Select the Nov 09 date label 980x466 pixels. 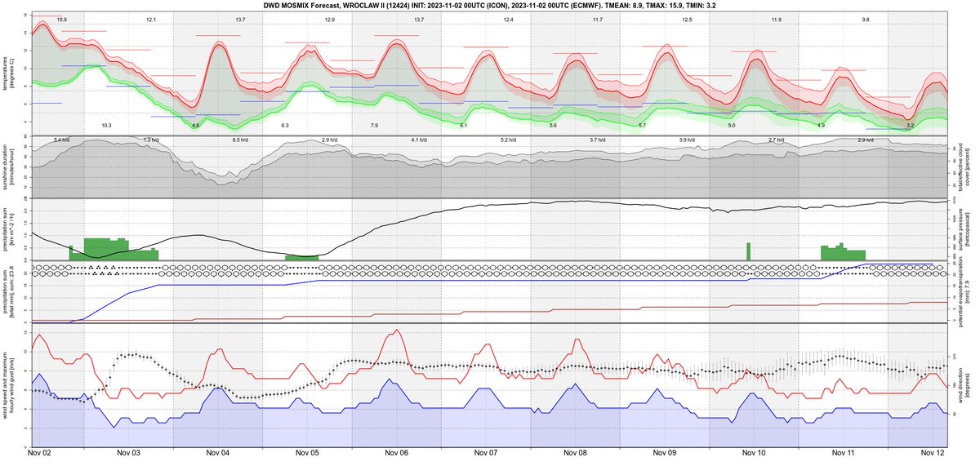tap(665, 452)
